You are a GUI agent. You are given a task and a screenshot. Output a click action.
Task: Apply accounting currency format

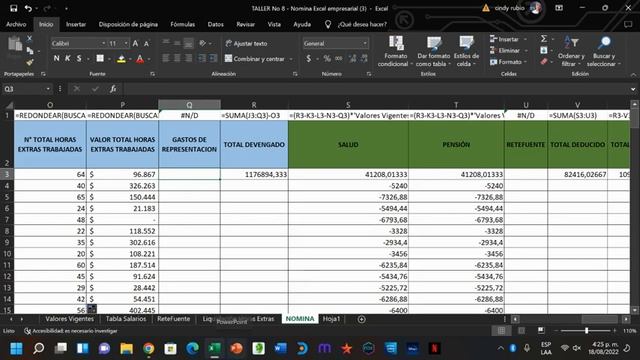(x=309, y=59)
